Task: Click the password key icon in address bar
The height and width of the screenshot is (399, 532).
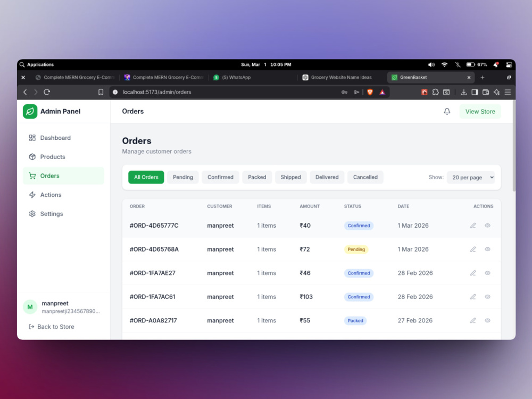Action: pos(344,92)
